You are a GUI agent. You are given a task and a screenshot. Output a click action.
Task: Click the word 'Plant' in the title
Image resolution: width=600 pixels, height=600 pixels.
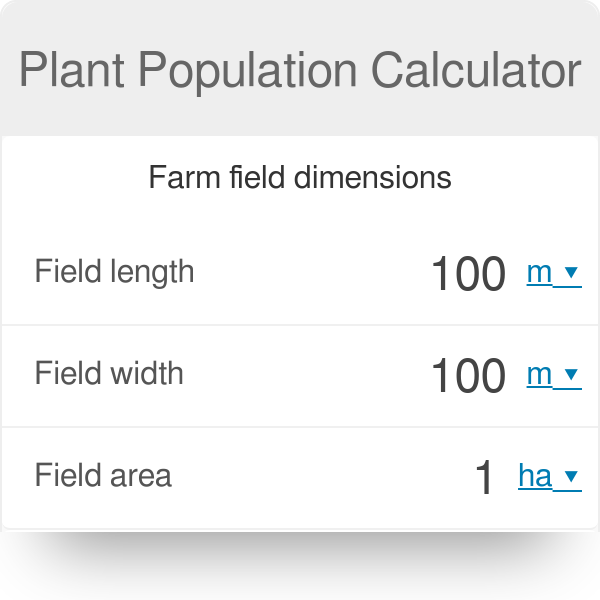coord(72,70)
